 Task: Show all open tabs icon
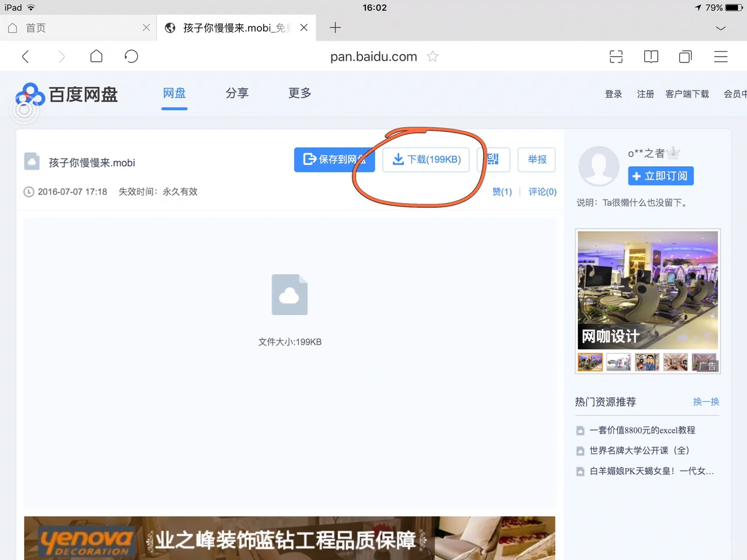click(686, 57)
